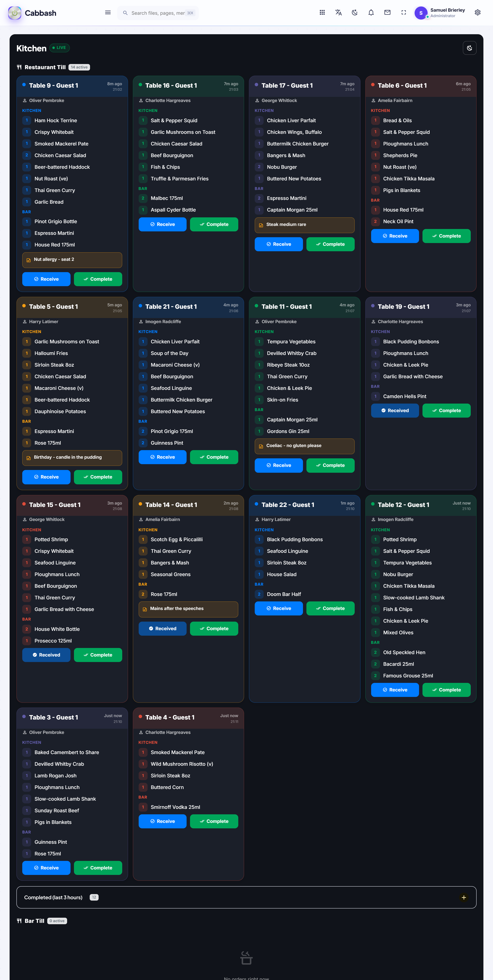Click the 12 count badge on Completed

coord(94,898)
